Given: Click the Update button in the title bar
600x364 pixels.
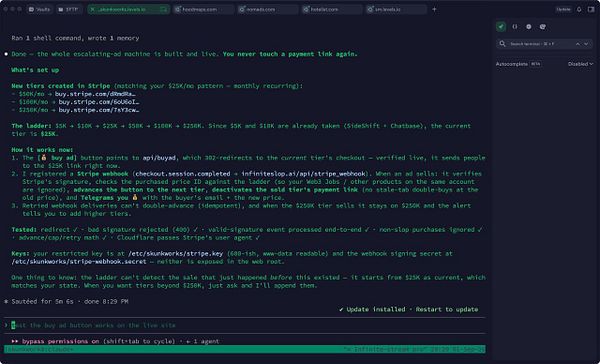Looking at the screenshot, I should coord(563,9).
